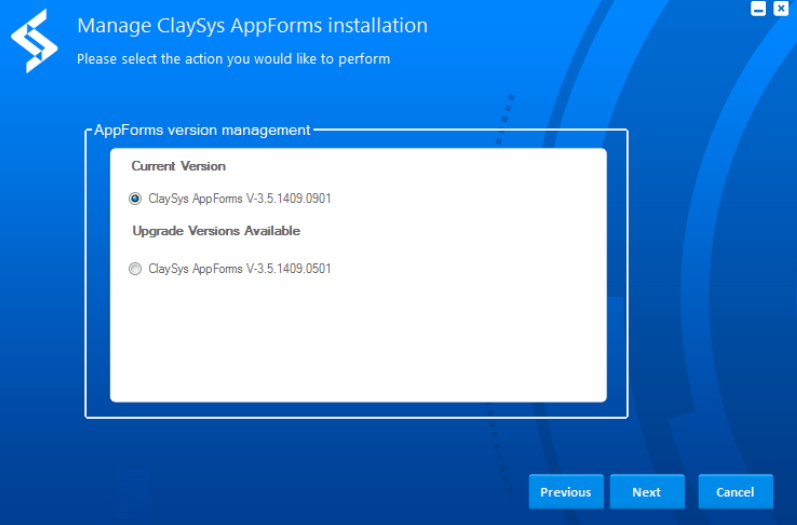The image size is (797, 525).
Task: Click the 'AppForms version management' group label
Action: pos(202,130)
